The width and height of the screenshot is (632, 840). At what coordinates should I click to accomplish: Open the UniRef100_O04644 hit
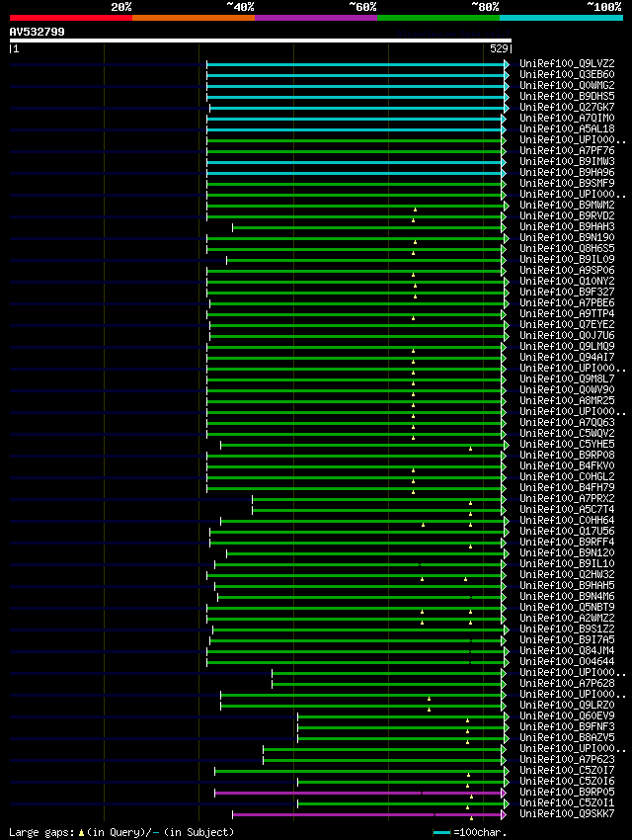pos(567,661)
